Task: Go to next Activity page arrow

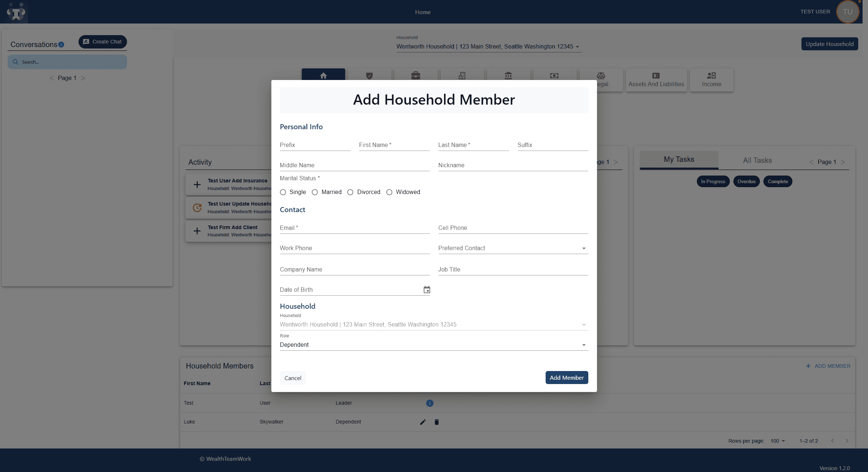Action: 616,162
